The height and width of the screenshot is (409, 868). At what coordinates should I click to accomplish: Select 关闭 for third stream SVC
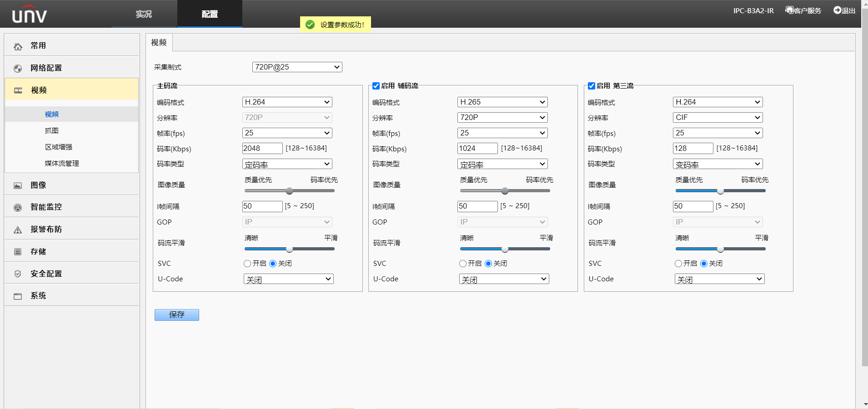coord(704,264)
